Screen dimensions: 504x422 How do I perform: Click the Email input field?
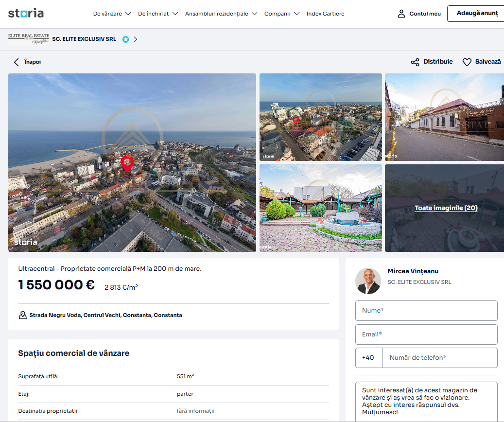coord(426,334)
